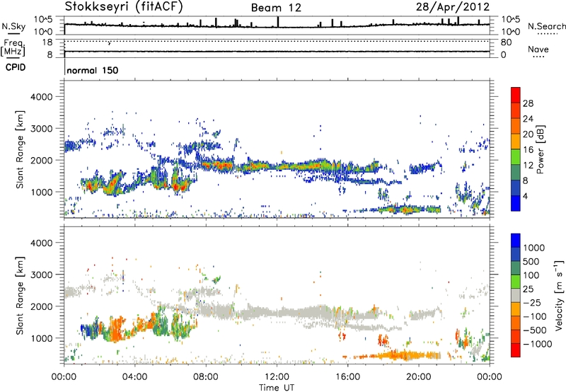This screenshot has width=566, height=392.
Task: Click the -500 velocity colorbar tick label
Action: 535,330
